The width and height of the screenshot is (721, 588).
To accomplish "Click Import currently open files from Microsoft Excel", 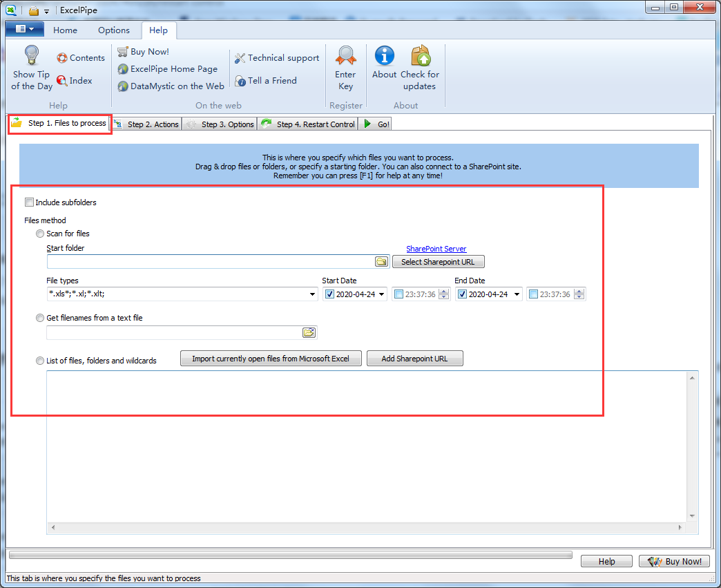I will coord(271,359).
